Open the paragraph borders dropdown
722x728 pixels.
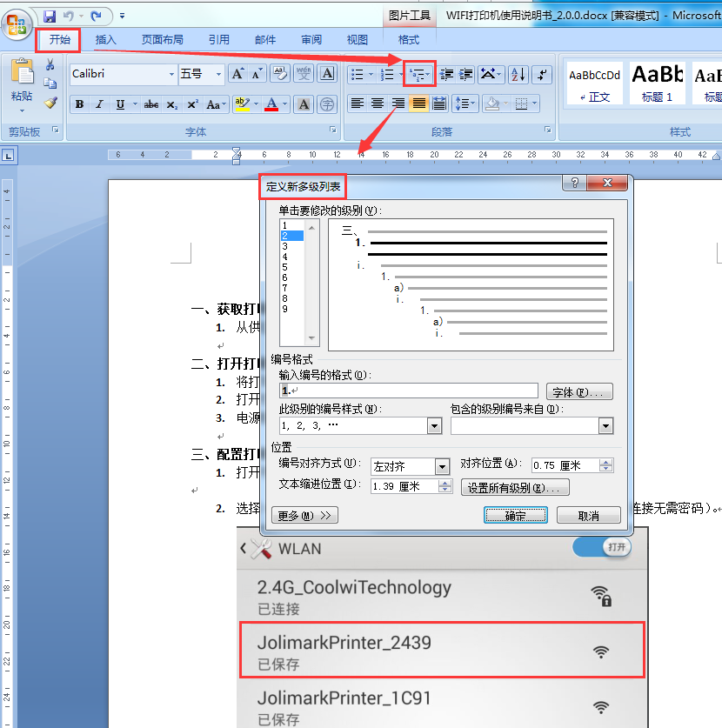coord(535,104)
